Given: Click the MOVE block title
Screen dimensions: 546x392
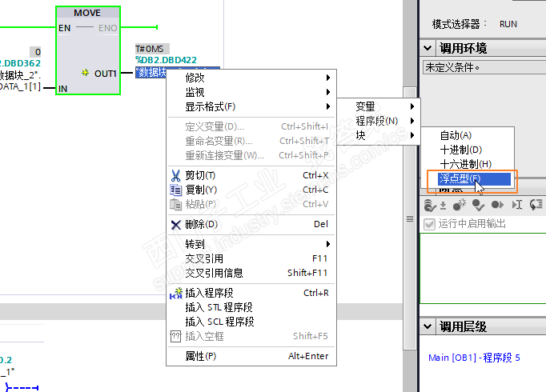Looking at the screenshot, I should click(x=87, y=13).
